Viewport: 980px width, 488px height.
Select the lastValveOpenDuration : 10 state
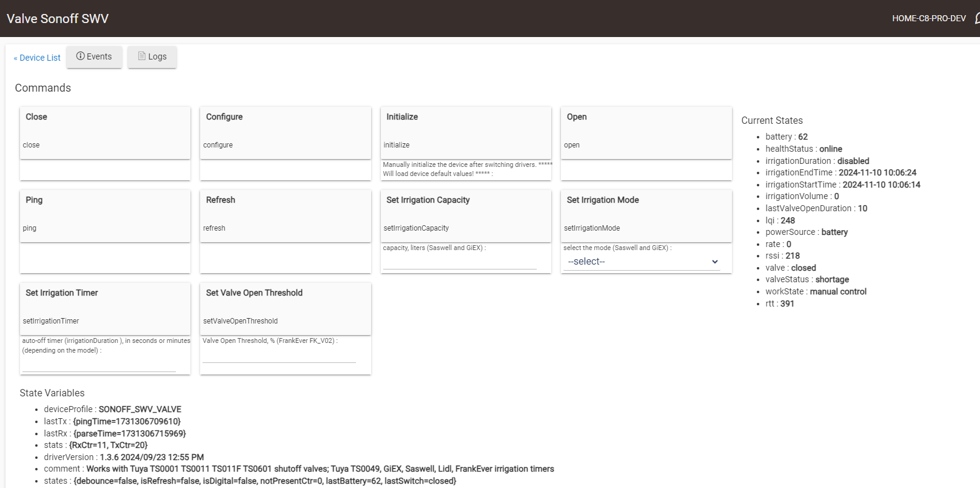[x=816, y=208]
